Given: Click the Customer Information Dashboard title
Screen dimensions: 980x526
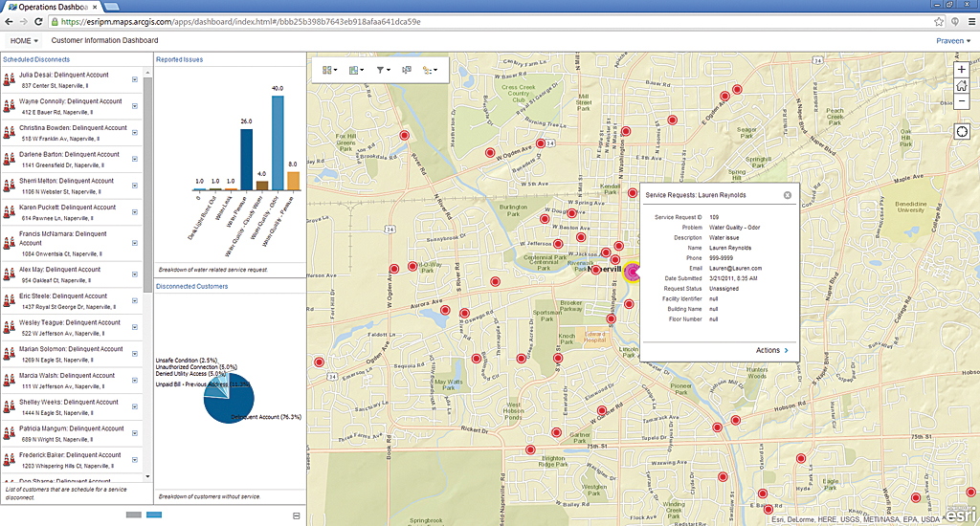Looking at the screenshot, I should (104, 40).
